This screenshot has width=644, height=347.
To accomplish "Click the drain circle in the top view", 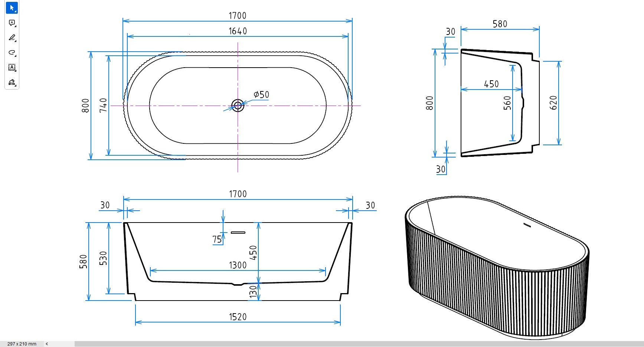I will (238, 106).
